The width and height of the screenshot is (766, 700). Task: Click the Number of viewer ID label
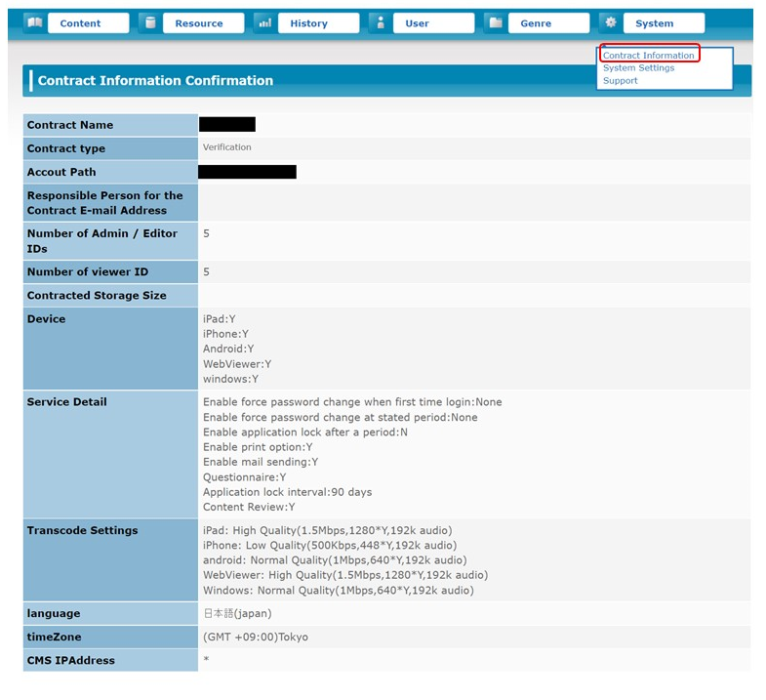(110, 271)
